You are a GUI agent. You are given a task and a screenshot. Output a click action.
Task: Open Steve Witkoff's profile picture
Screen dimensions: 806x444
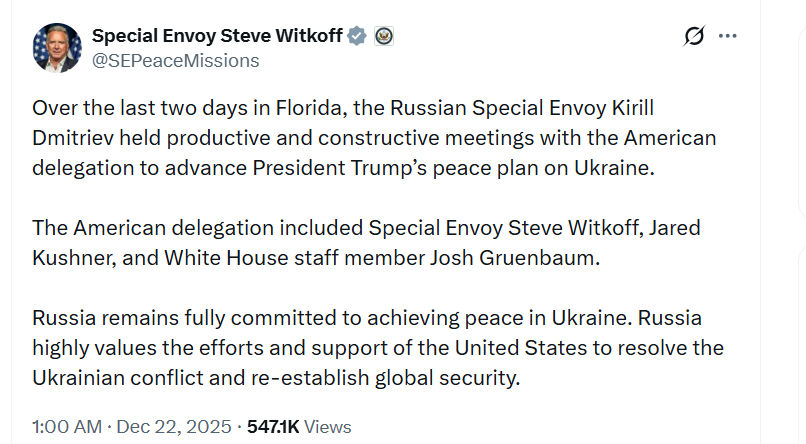57,47
